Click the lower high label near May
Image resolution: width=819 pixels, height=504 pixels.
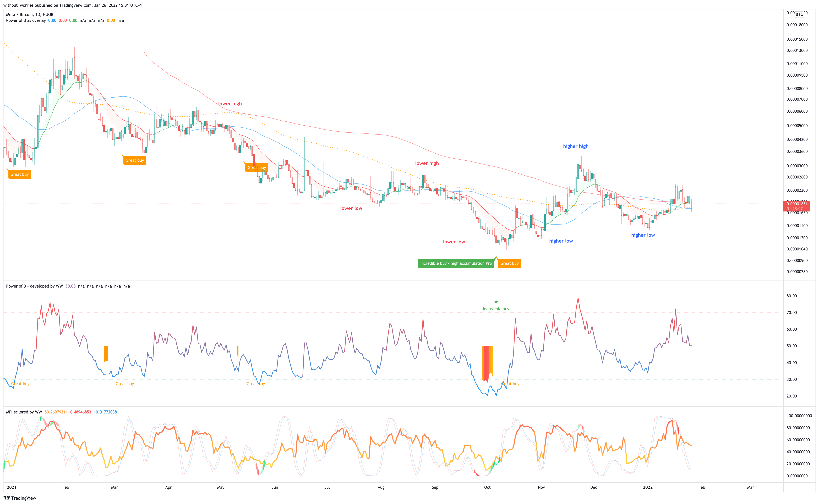click(x=230, y=104)
